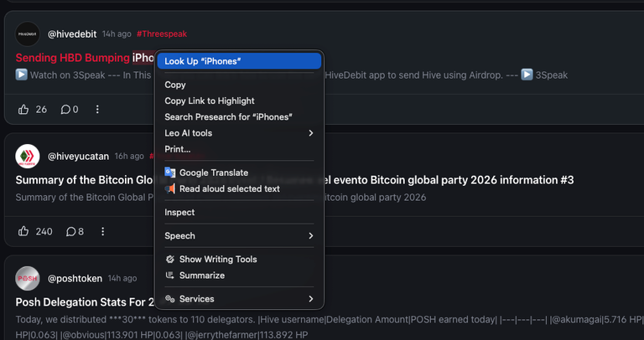Open the hivedebit profile avatar
This screenshot has width=644, height=340.
pos(28,34)
